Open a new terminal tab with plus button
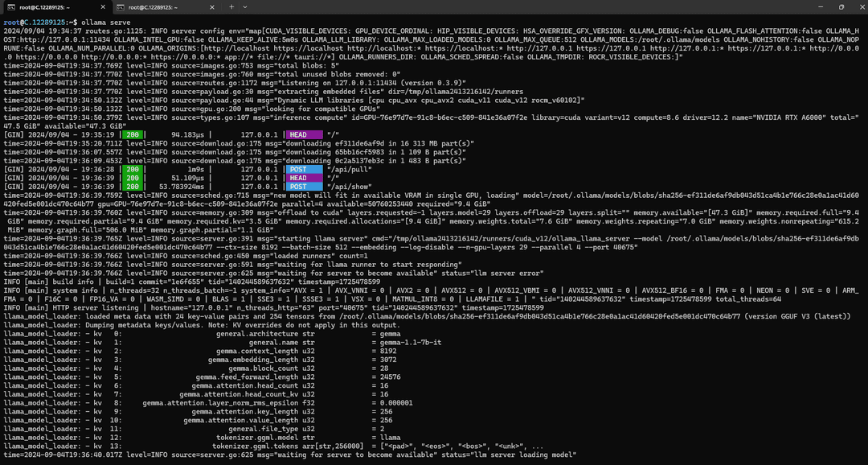 [231, 7]
